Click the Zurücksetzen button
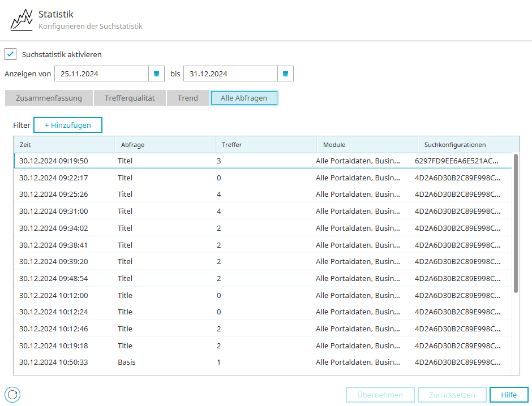532x406 pixels. pos(452,395)
